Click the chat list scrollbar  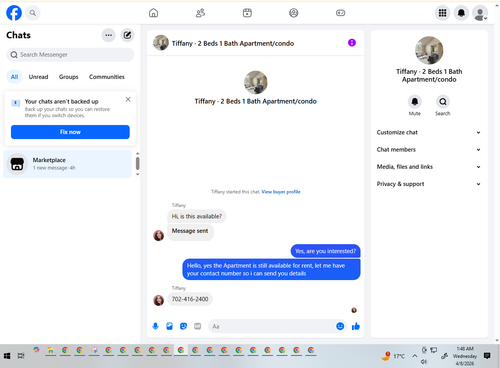tap(137, 164)
